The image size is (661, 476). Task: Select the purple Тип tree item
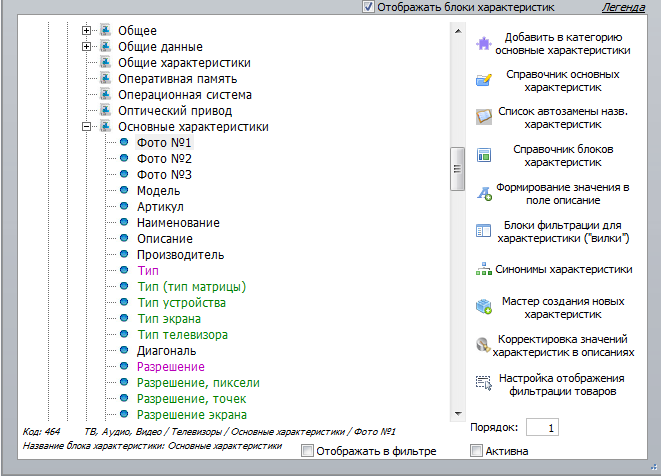(x=148, y=271)
